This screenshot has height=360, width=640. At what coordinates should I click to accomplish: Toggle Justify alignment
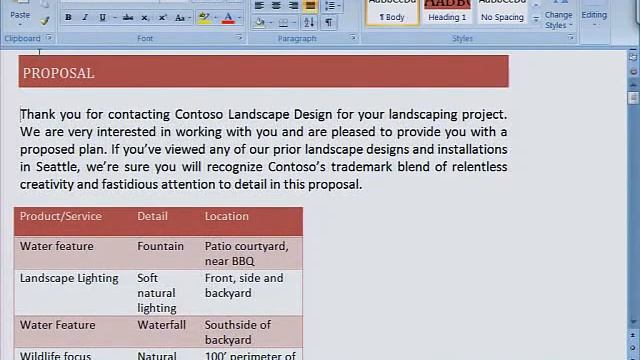pos(310,5)
